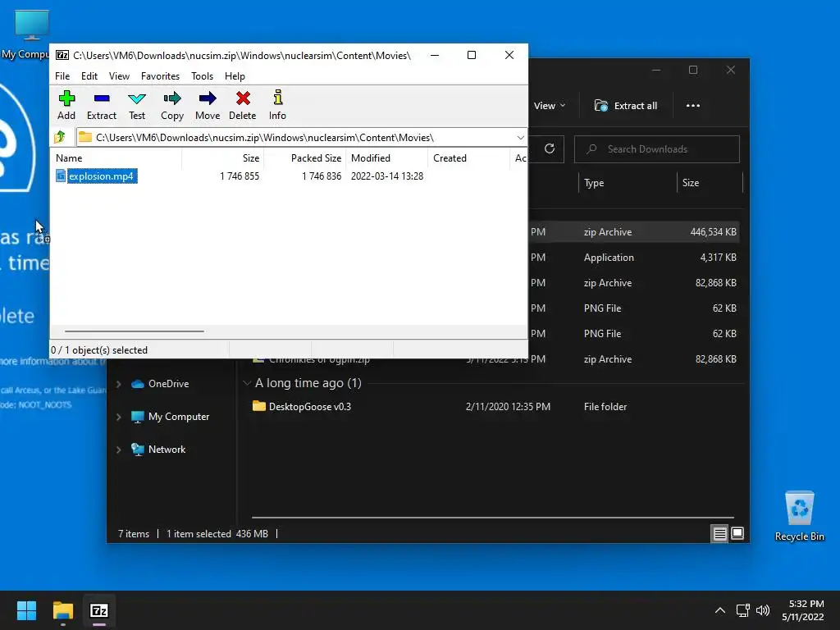Expand the OneDrive tree node

(118, 384)
